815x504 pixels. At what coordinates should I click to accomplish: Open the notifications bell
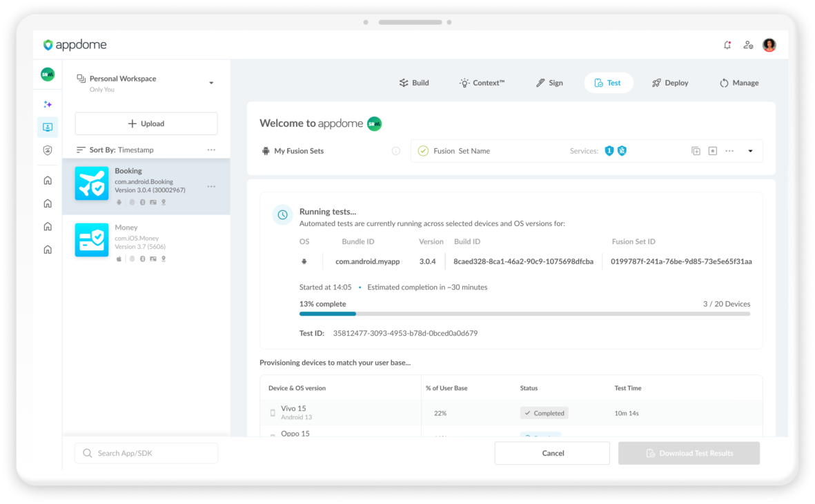(727, 45)
